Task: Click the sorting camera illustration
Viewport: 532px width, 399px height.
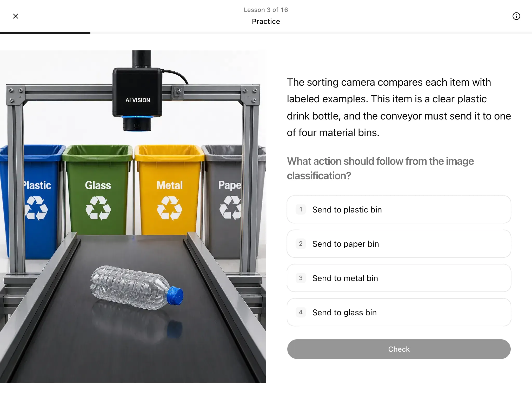Action: pyautogui.click(x=133, y=217)
